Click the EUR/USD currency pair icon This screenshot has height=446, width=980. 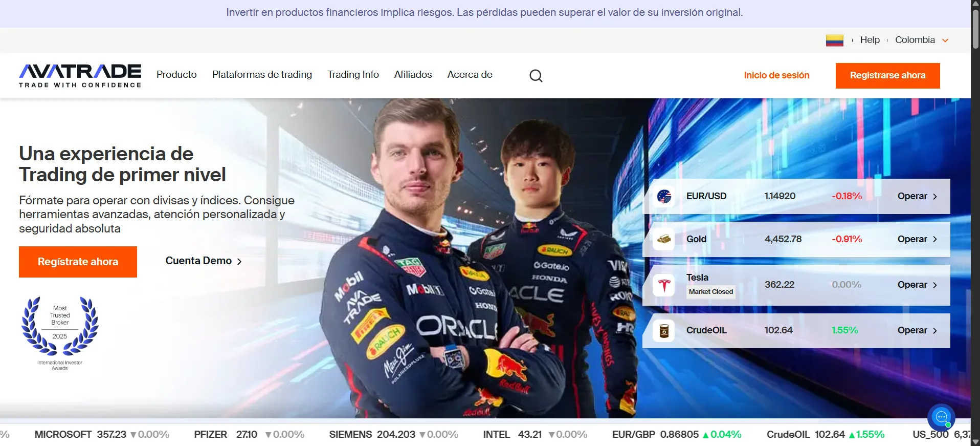[664, 196]
